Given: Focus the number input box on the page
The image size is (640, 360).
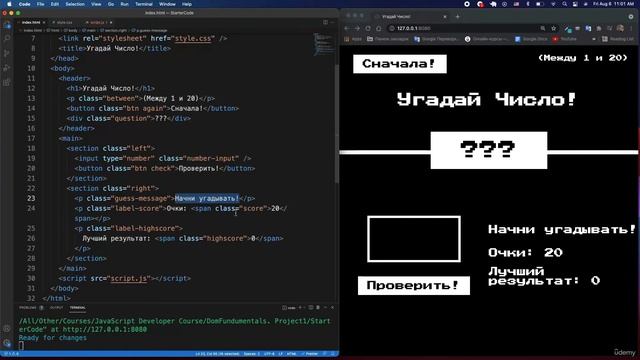Looking at the screenshot, I should point(414,239).
